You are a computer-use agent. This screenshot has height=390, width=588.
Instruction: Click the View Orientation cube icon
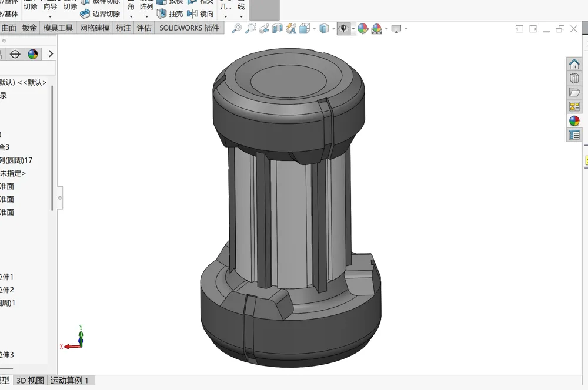click(305, 28)
